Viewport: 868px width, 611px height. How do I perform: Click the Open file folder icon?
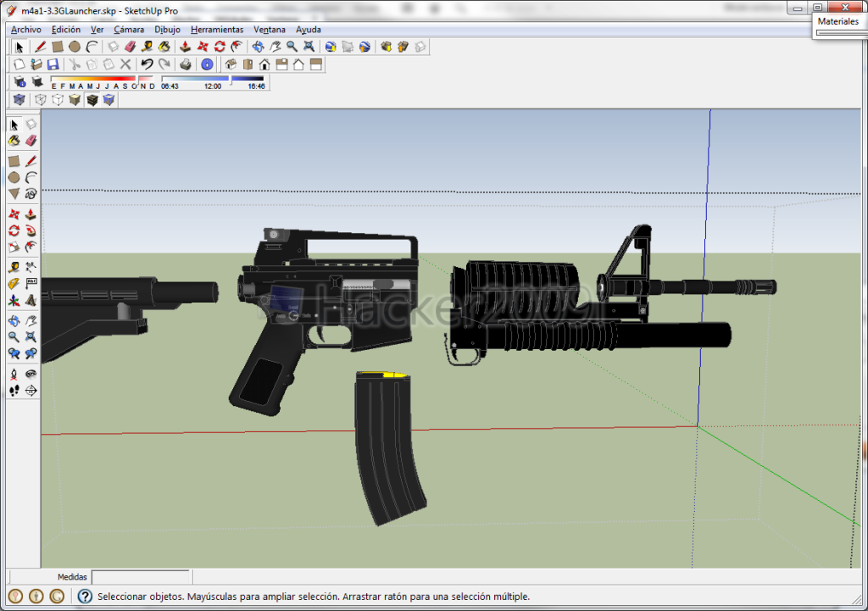(36, 64)
